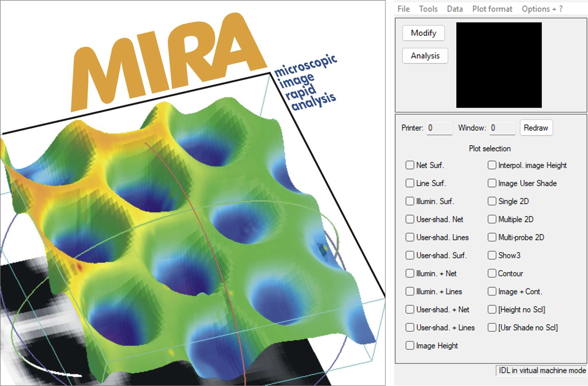Select the Multiple 2D checkbox
Viewport: 588px width, 386px height.
pyautogui.click(x=492, y=219)
